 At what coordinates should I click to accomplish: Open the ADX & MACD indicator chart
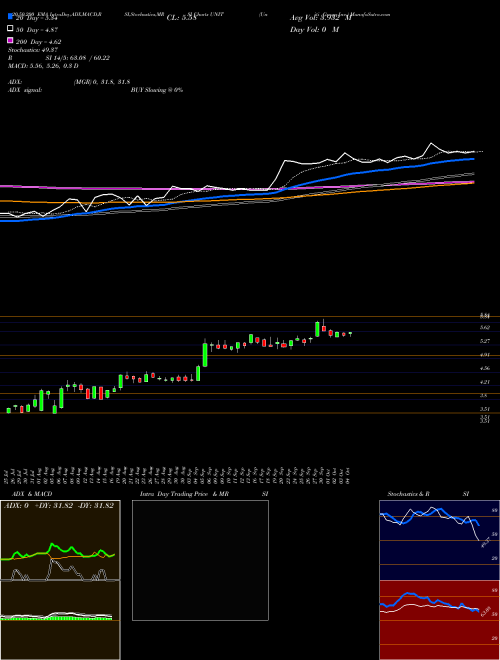coord(60,580)
